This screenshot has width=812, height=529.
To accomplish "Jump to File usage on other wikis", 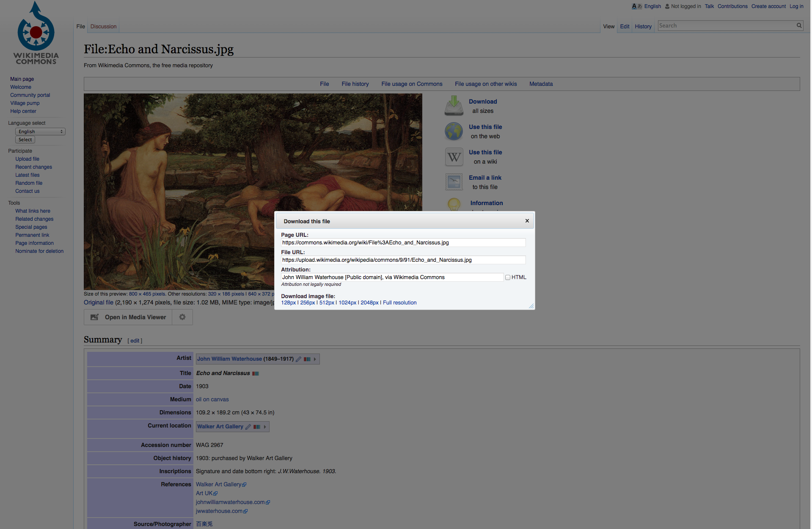I will point(486,84).
